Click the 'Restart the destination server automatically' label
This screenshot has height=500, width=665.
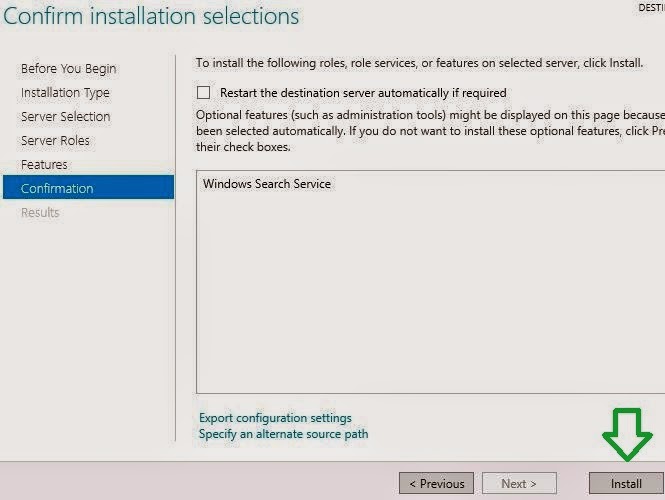click(x=363, y=92)
